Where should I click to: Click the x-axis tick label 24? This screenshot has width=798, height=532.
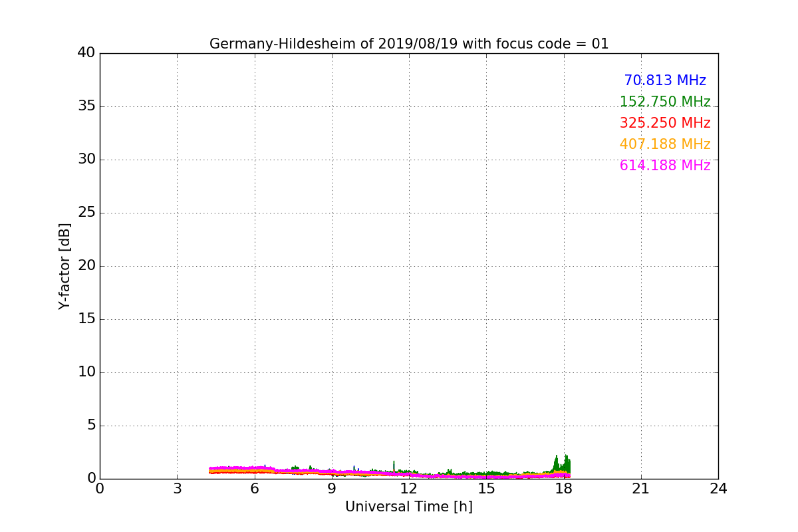coord(718,489)
